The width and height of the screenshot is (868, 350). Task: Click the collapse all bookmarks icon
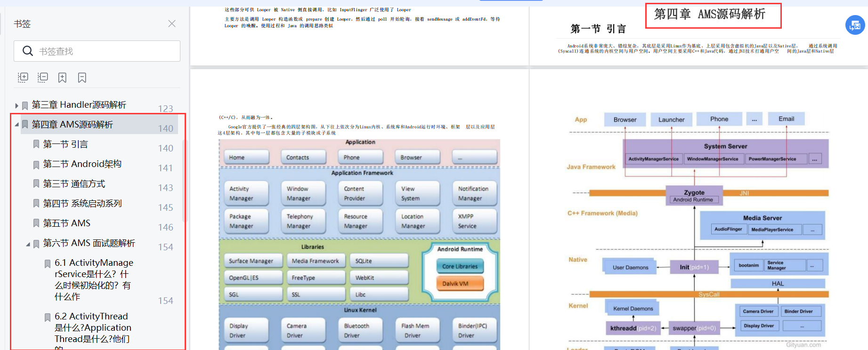click(x=43, y=78)
